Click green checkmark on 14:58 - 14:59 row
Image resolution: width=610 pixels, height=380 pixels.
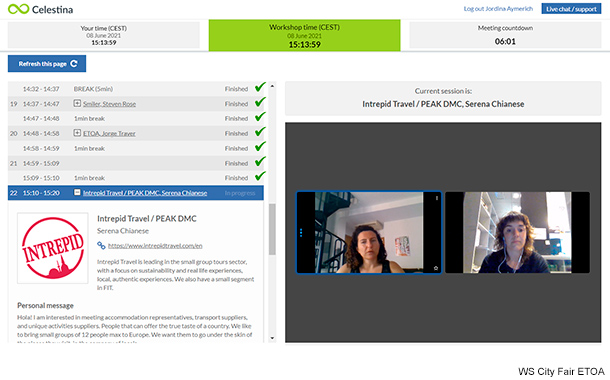click(260, 147)
